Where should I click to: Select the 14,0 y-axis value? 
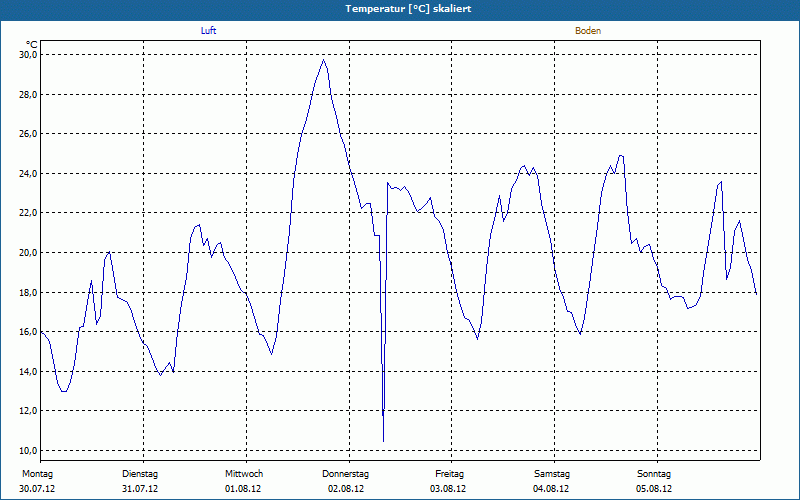pyautogui.click(x=29, y=371)
